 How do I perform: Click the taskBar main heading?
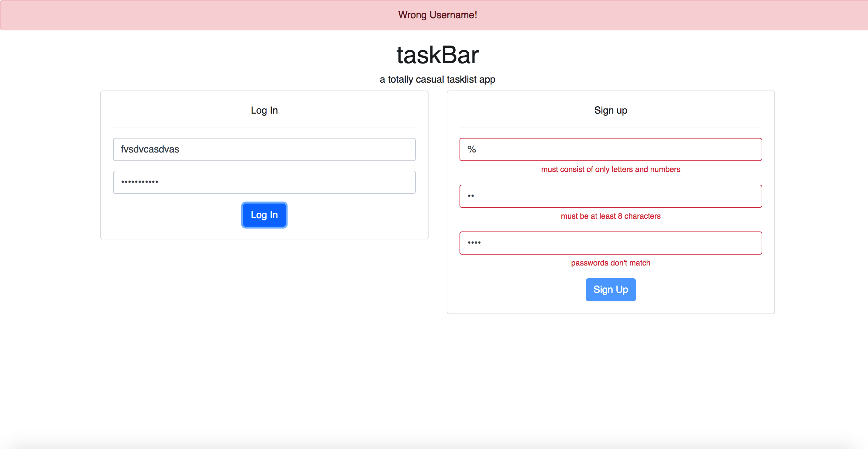click(x=437, y=55)
